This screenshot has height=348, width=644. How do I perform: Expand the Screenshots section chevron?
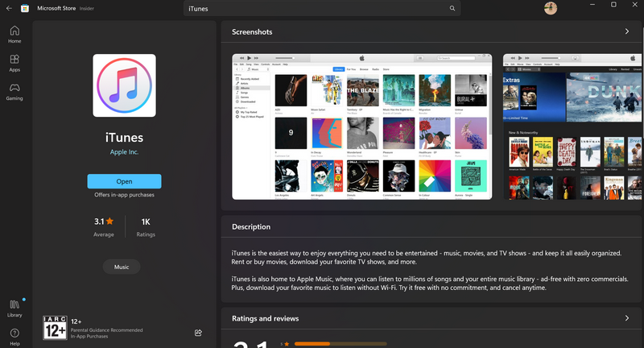click(627, 31)
